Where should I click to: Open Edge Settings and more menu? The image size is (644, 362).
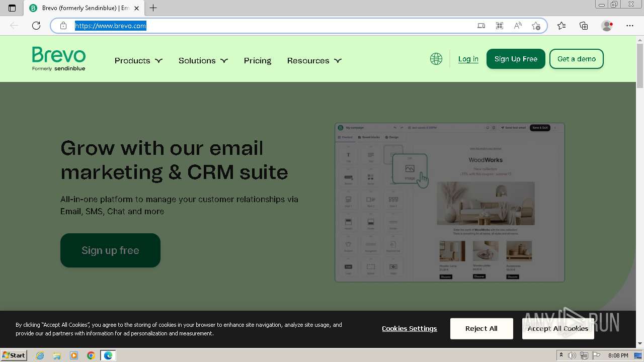pos(630,26)
